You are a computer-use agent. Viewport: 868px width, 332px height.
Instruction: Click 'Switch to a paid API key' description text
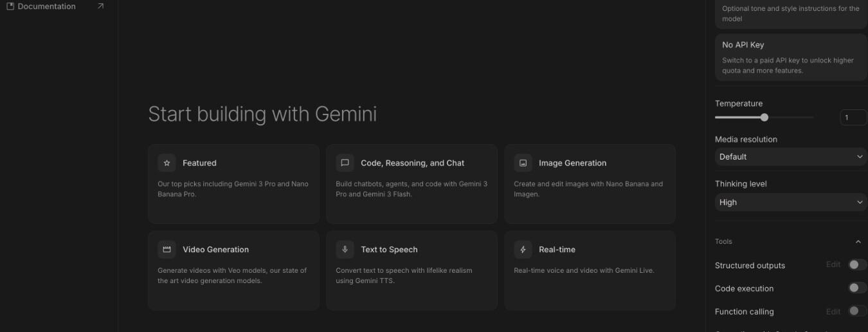788,66
